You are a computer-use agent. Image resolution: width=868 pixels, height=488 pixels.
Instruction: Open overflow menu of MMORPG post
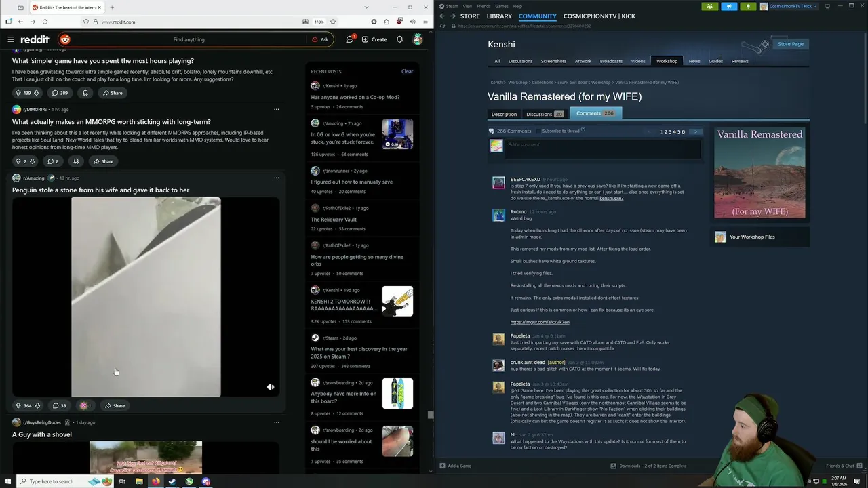276,109
